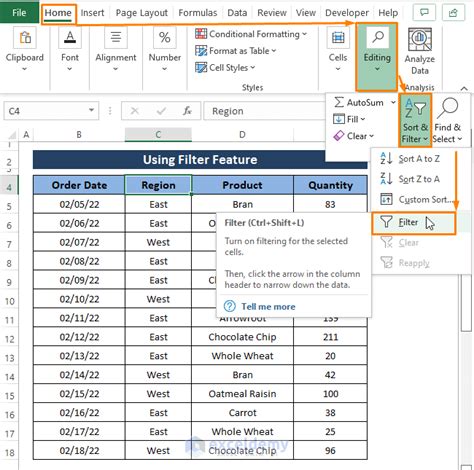The image size is (474, 470).
Task: Expand the Clear dropdown arrow
Action: [371, 136]
